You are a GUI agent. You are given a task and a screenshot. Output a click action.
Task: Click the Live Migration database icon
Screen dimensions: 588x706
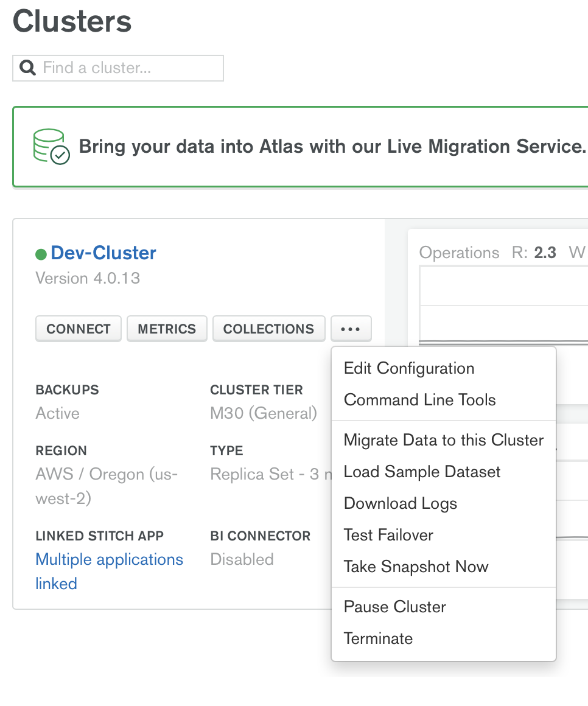tap(51, 146)
